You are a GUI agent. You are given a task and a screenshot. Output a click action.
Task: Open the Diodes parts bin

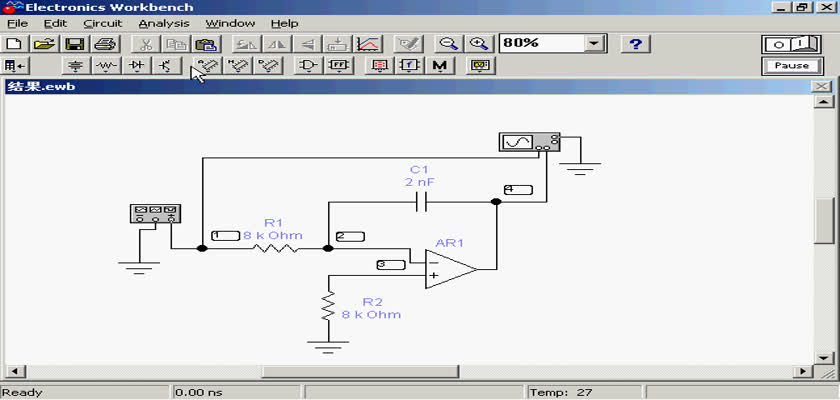tap(136, 66)
